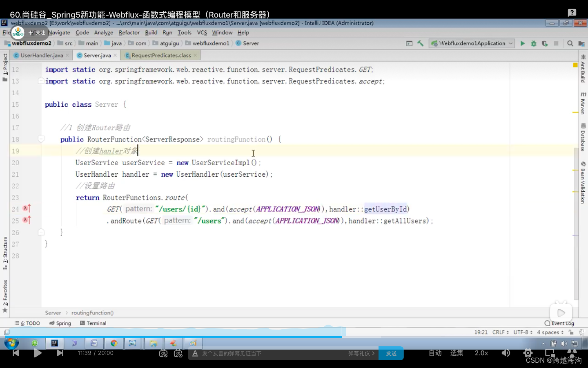The height and width of the screenshot is (368, 588).
Task: Click override gutter icon on line 24
Action: [x=27, y=209]
